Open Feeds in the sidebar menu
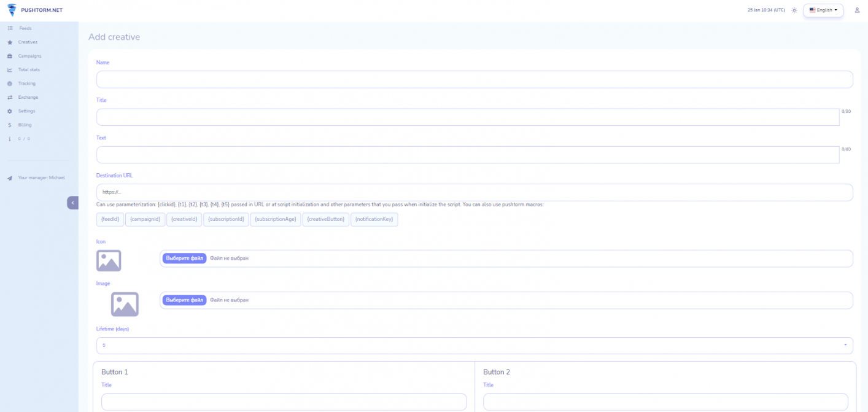Screen dimensions: 868x412 pos(25,28)
